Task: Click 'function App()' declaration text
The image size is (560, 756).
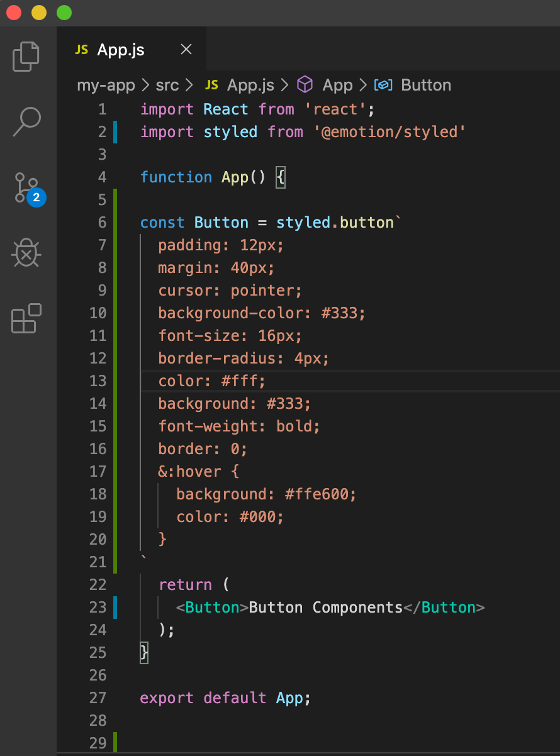Action: pyautogui.click(x=204, y=177)
